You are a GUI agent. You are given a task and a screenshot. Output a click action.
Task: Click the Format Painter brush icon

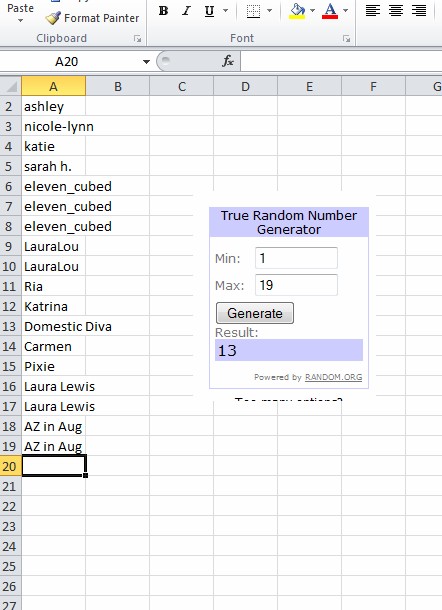(53, 18)
